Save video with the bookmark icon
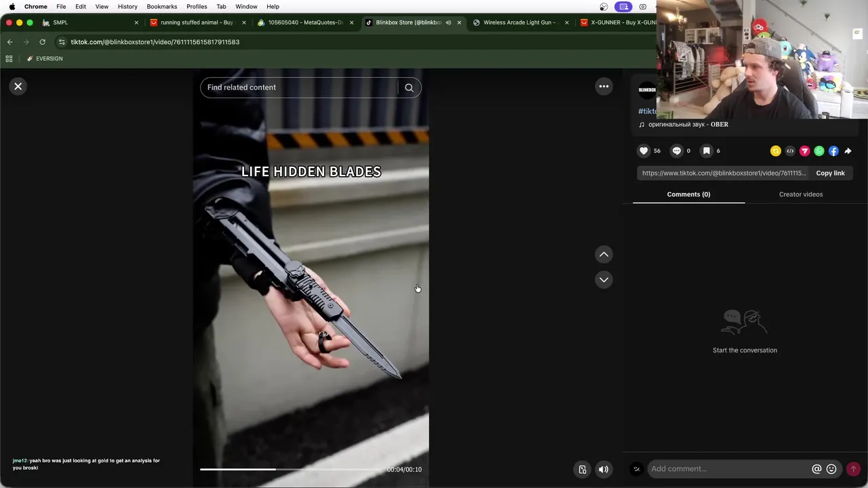Viewport: 868px width, 488px height. (706, 151)
